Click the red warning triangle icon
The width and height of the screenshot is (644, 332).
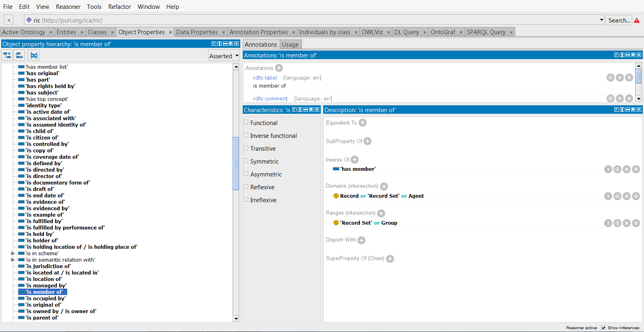tap(637, 20)
